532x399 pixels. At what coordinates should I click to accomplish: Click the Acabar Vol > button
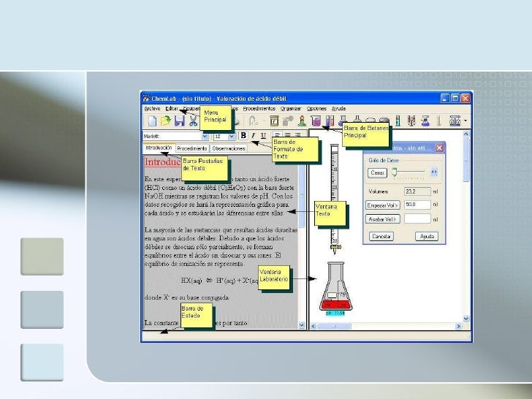[383, 219]
